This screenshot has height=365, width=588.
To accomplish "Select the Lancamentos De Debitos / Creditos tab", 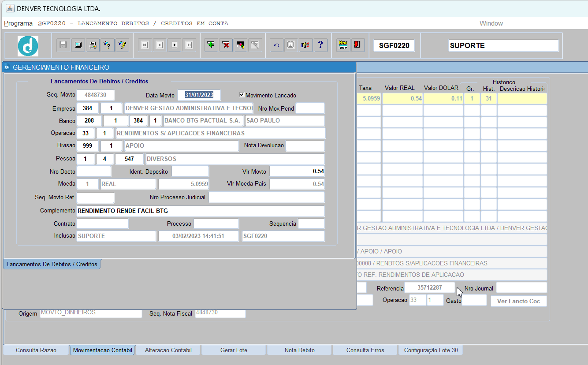I will (52, 264).
